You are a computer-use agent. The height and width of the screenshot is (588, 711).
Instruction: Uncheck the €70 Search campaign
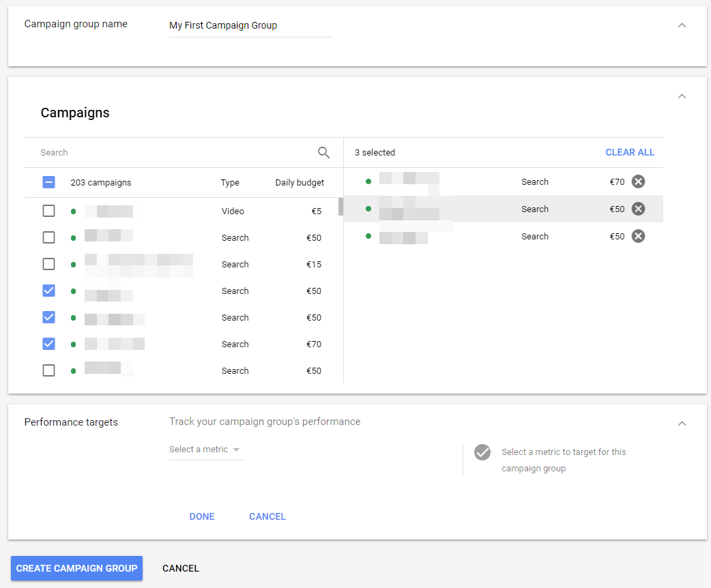tap(48, 344)
